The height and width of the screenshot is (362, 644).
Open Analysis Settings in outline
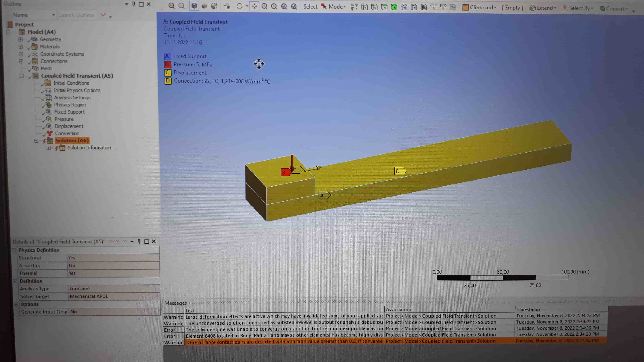[x=72, y=98]
